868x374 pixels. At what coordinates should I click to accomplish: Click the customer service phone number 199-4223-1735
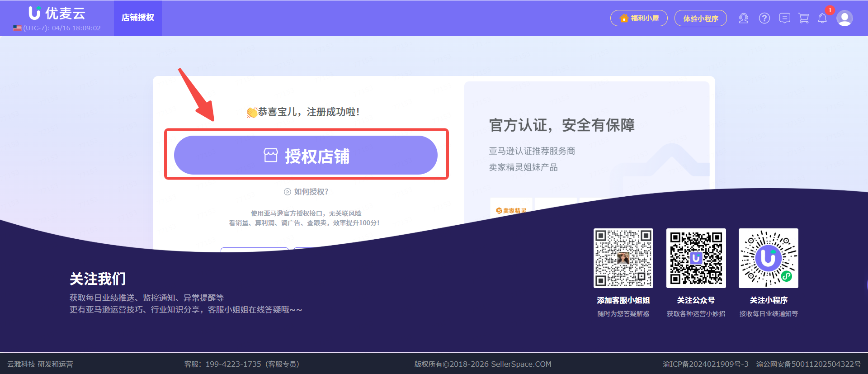(233, 364)
